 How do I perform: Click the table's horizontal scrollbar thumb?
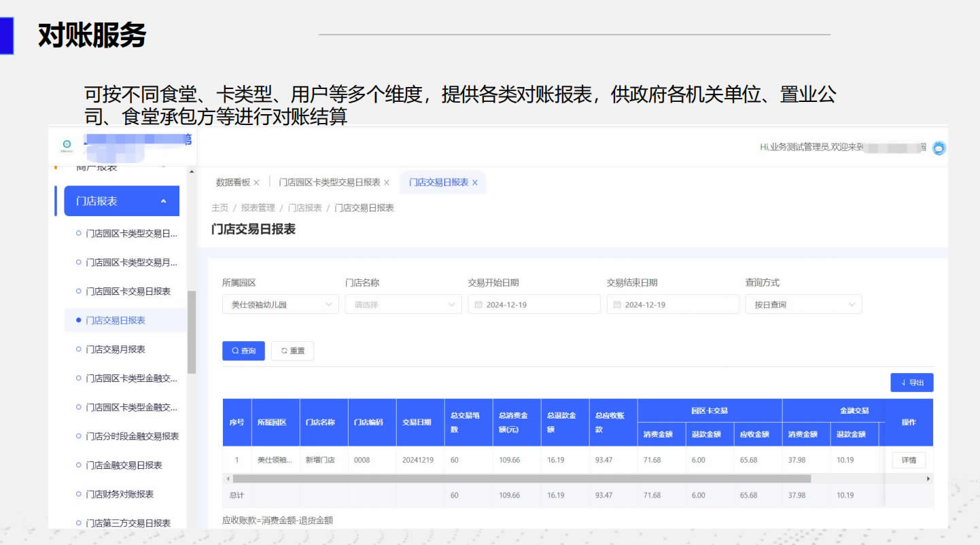(x=521, y=479)
